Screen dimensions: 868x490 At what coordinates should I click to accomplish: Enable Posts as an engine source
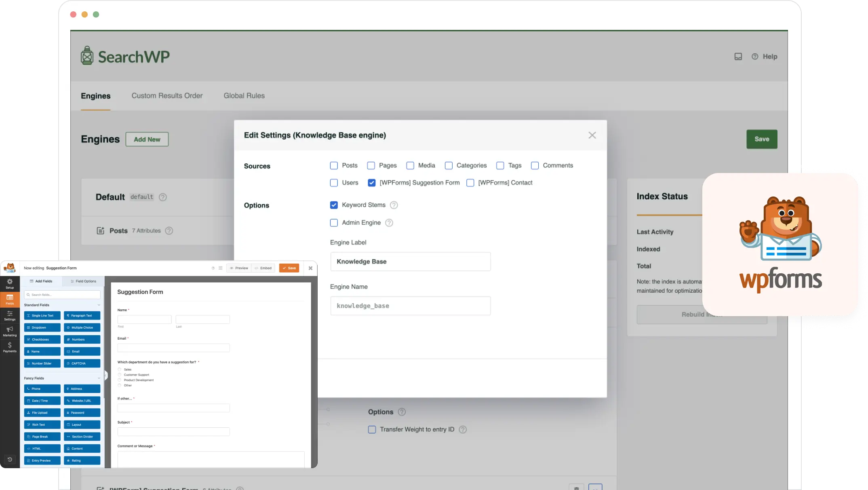334,165
